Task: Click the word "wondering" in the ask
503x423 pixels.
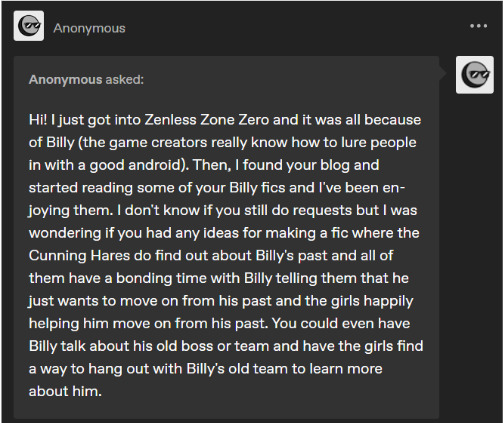Action: point(65,233)
